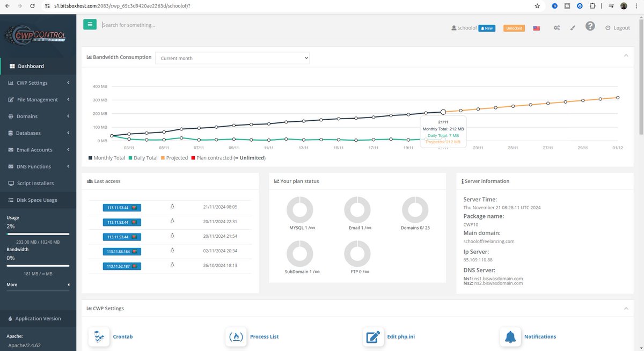644x351 pixels.
Task: Open the Chrome three-dot menu
Action: [x=636, y=6]
